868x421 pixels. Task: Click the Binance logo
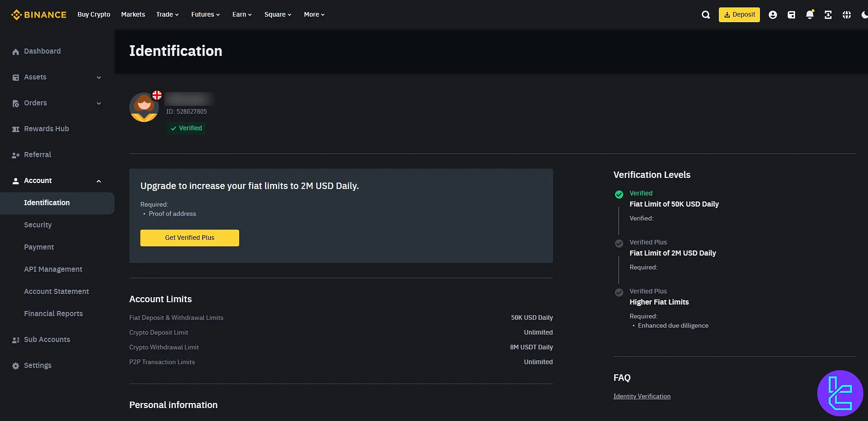pyautogui.click(x=39, y=15)
